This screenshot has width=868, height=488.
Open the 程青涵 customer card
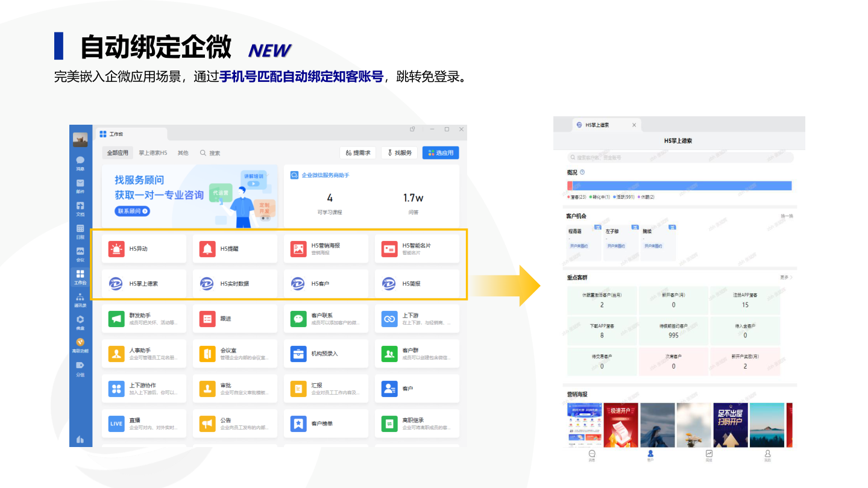pyautogui.click(x=584, y=242)
